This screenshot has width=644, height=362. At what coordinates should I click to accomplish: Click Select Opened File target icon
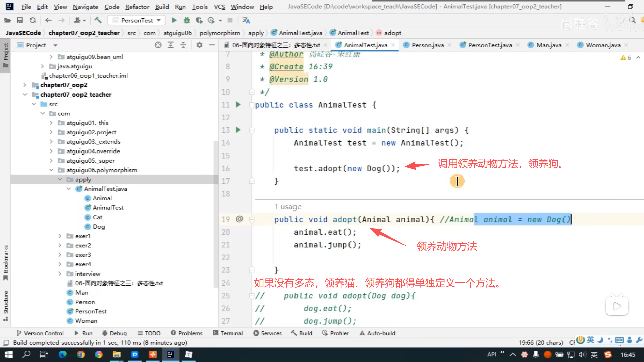158,45
